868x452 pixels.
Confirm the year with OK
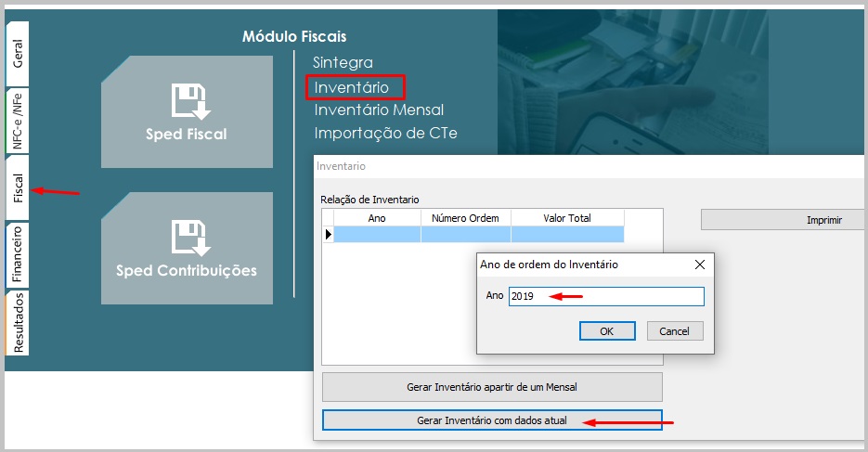coord(607,331)
